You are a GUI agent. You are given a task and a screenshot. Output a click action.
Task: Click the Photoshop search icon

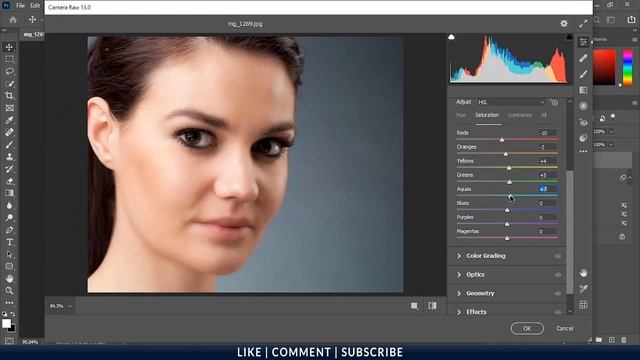pyautogui.click(x=597, y=20)
